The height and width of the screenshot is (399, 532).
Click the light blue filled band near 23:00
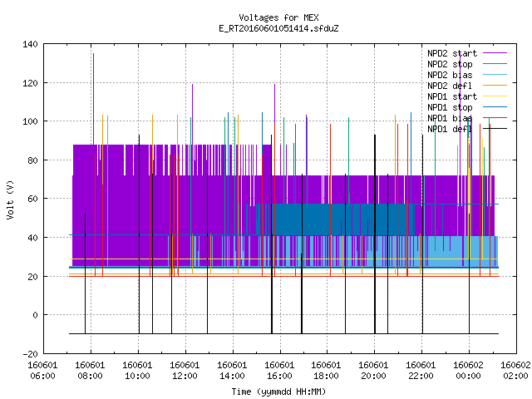coord(445,251)
